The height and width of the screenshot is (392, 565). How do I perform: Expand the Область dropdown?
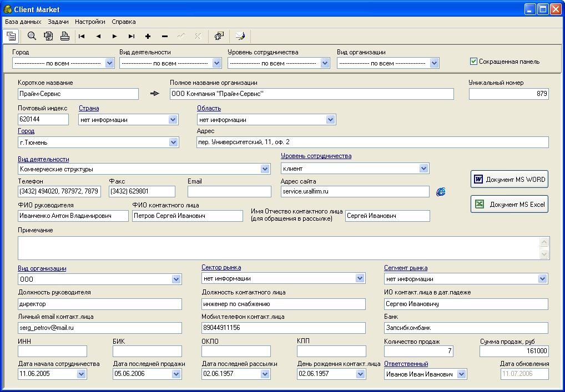[330, 120]
